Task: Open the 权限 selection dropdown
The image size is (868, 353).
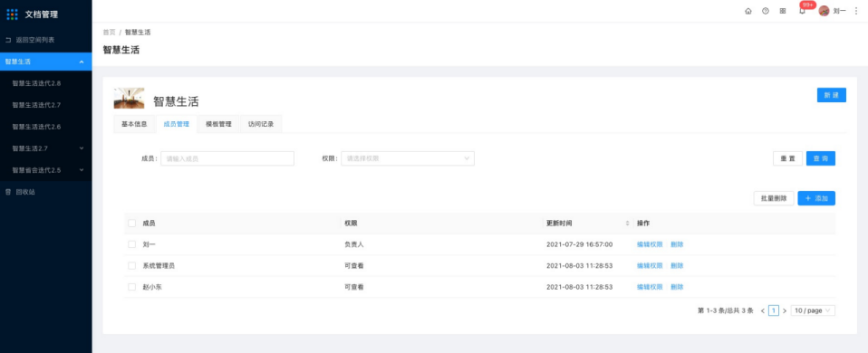Action: click(408, 158)
